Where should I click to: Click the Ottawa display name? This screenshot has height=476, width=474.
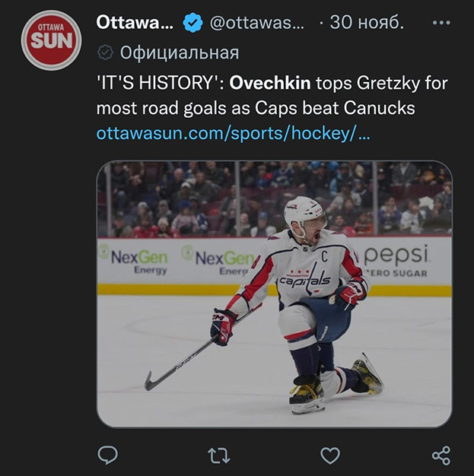pos(135,23)
